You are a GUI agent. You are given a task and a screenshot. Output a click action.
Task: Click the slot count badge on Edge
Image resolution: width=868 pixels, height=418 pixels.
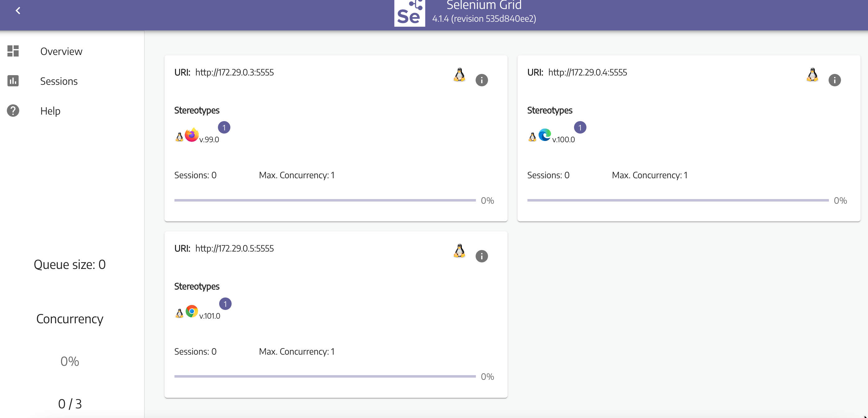580,127
